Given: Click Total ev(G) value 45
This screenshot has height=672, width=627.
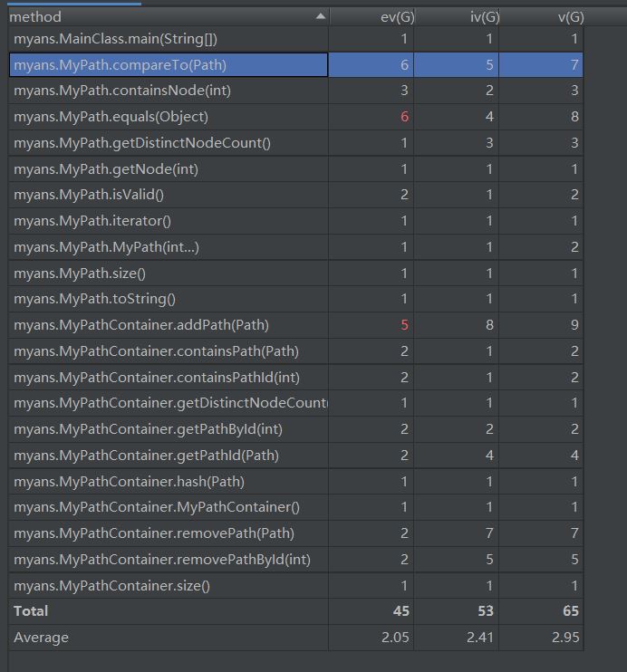Looking at the screenshot, I should 401,611.
